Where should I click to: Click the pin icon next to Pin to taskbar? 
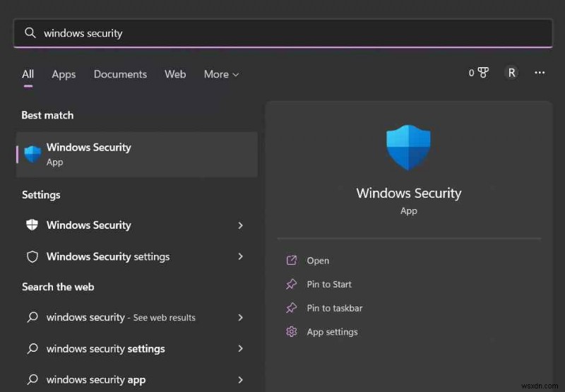(x=292, y=308)
